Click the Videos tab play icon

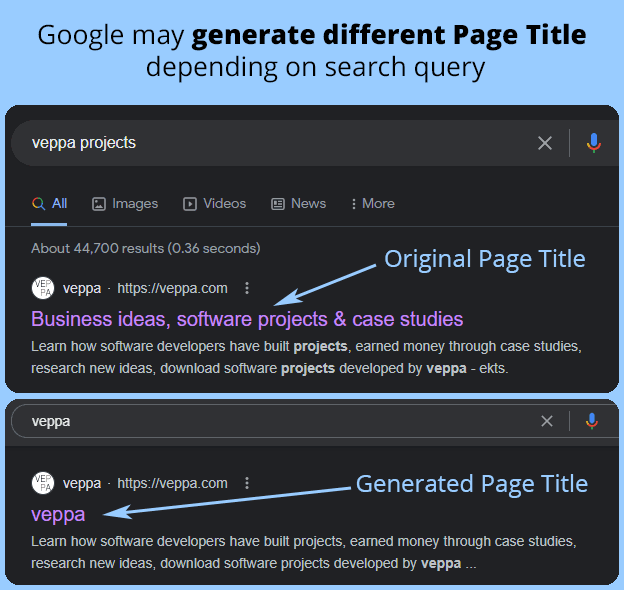[190, 204]
